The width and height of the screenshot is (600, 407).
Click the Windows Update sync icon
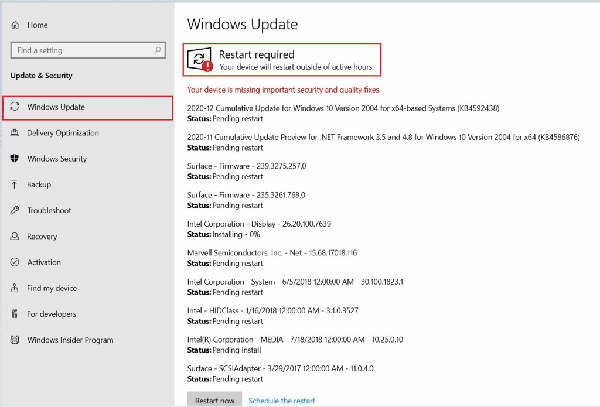(14, 106)
